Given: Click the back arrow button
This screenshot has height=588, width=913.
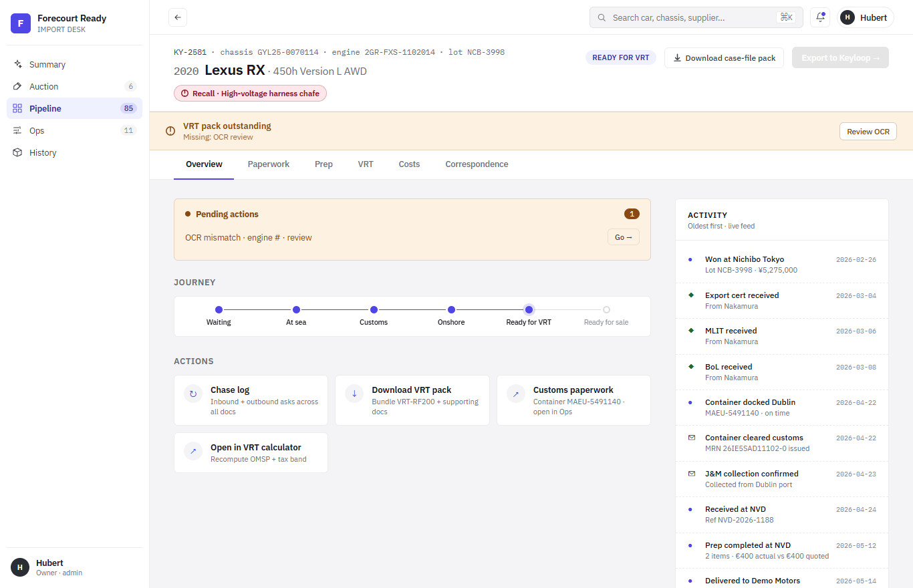Looking at the screenshot, I should 178,17.
